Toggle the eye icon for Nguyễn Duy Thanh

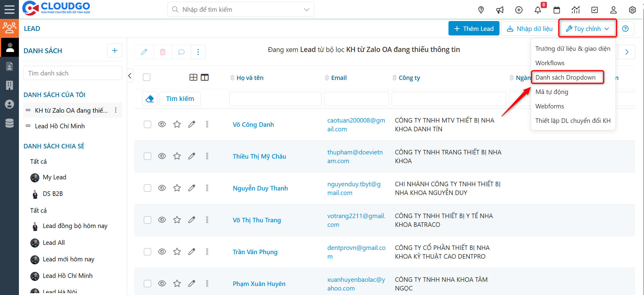tap(162, 188)
